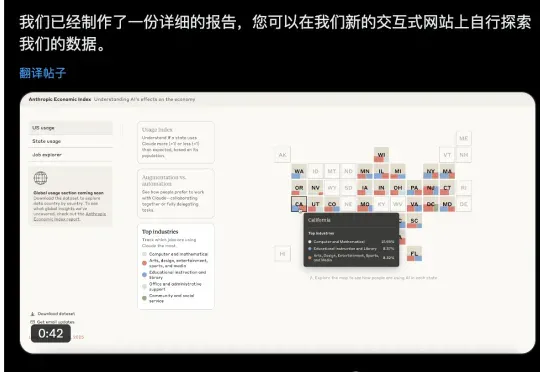
Task: Click the Computer and mathematical legend dot
Action: 144,254
